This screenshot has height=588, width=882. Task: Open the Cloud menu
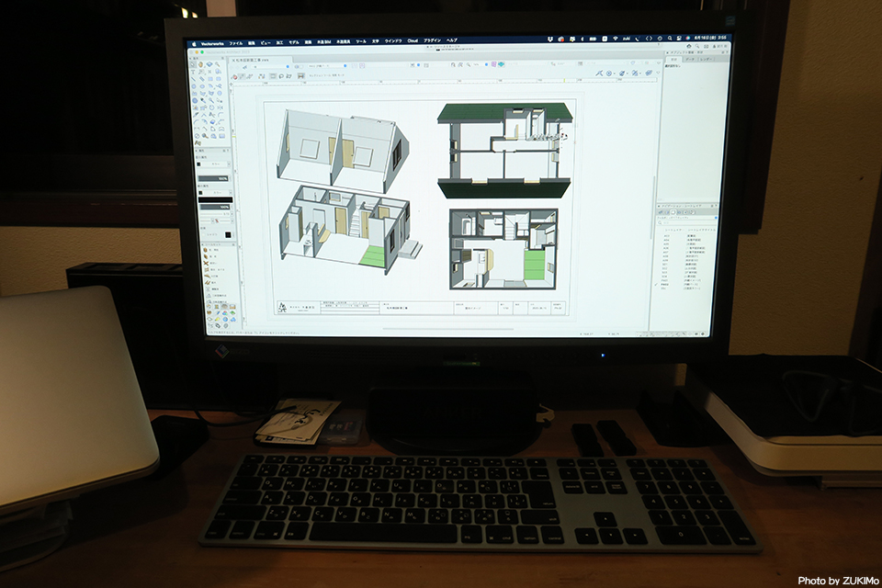413,41
